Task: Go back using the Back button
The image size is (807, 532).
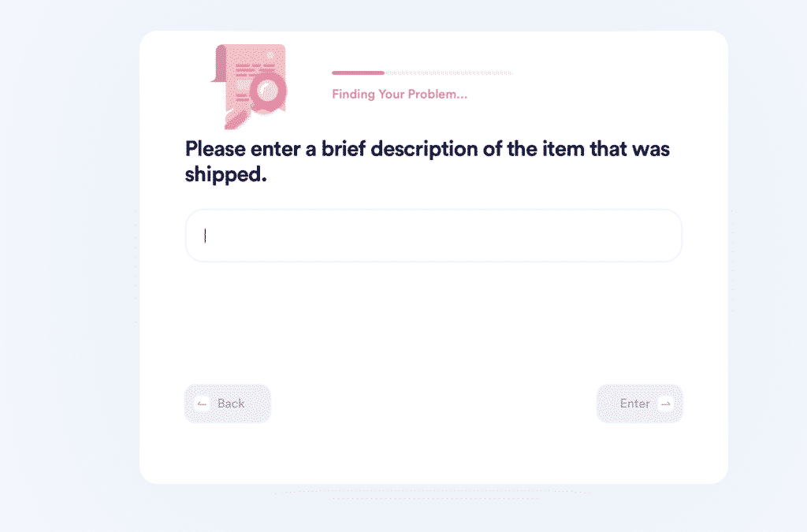Action: 228,404
